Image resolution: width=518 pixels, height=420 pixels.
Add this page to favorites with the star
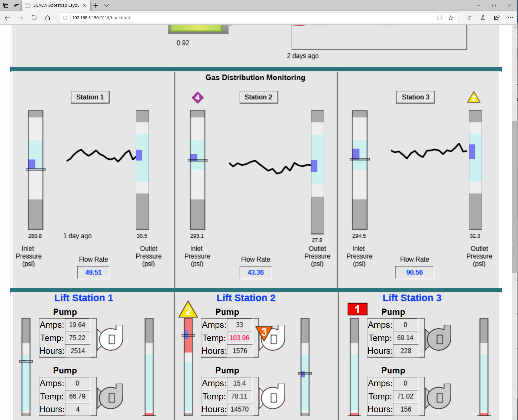point(451,18)
